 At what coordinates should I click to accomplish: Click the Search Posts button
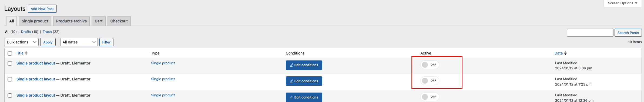(628, 33)
